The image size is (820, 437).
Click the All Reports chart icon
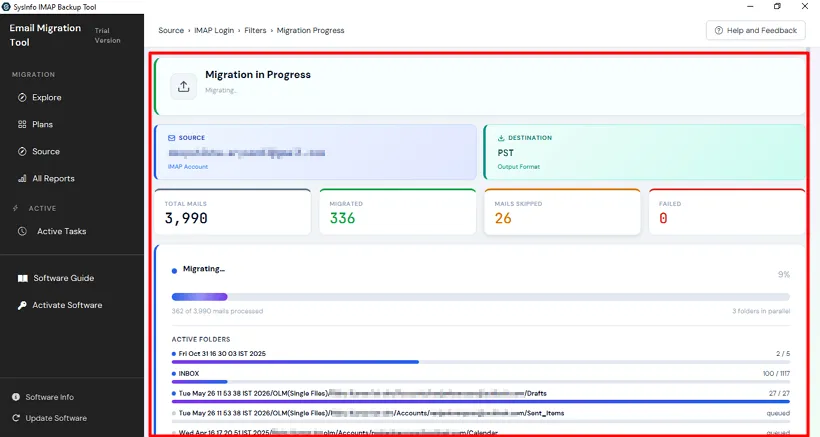(22, 179)
